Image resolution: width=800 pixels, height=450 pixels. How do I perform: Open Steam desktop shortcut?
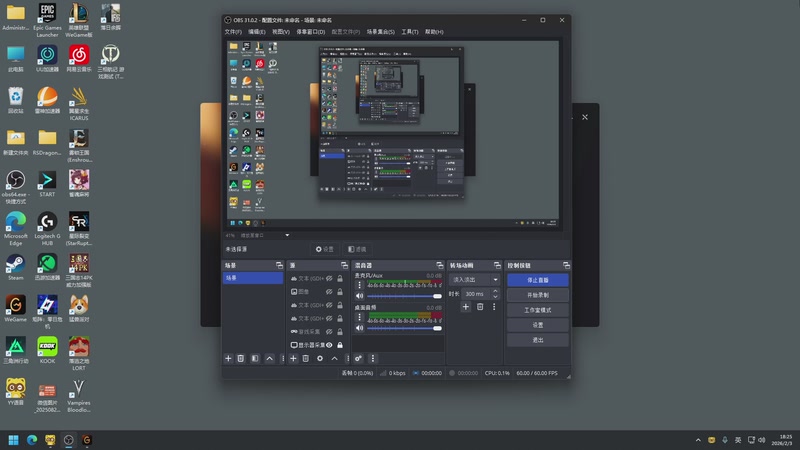(x=15, y=267)
